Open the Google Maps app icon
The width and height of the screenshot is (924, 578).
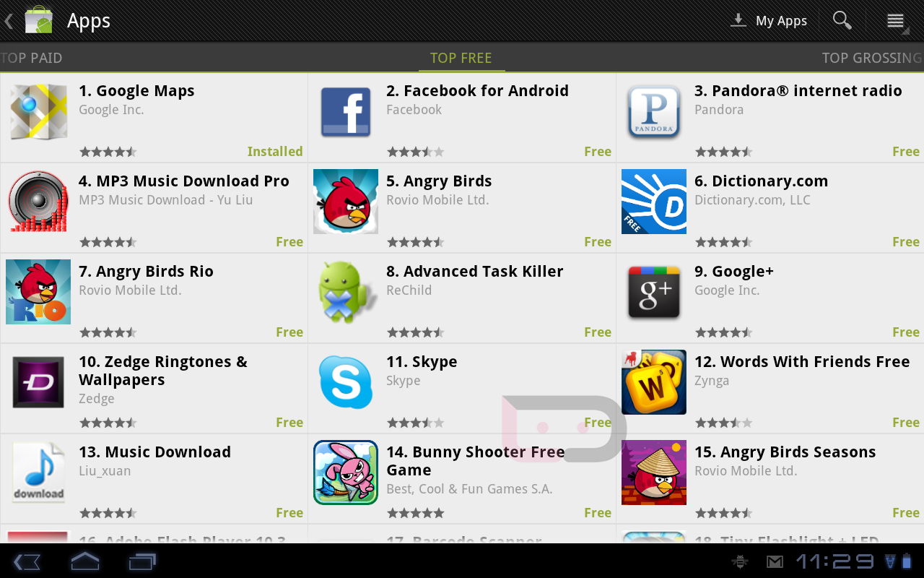click(x=38, y=112)
